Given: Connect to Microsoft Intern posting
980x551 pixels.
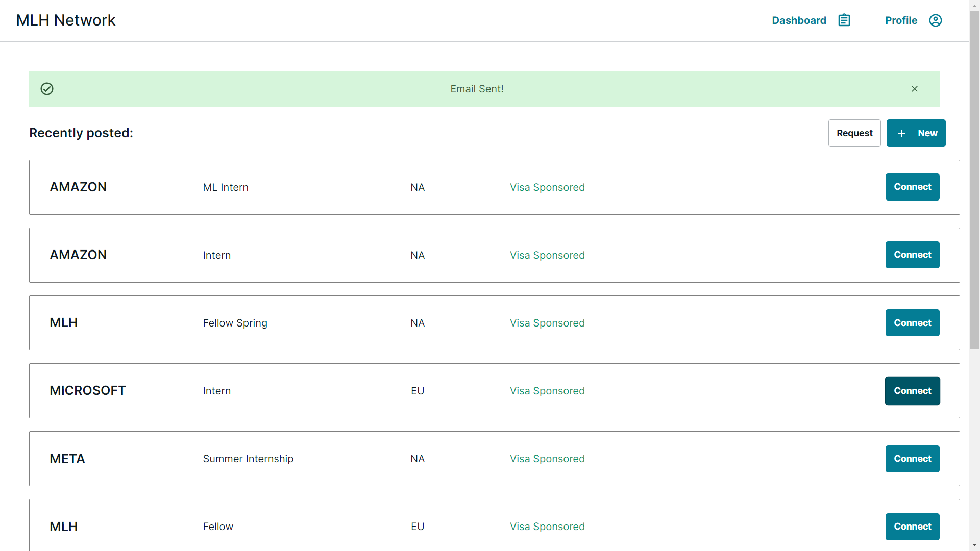Looking at the screenshot, I should point(912,391).
